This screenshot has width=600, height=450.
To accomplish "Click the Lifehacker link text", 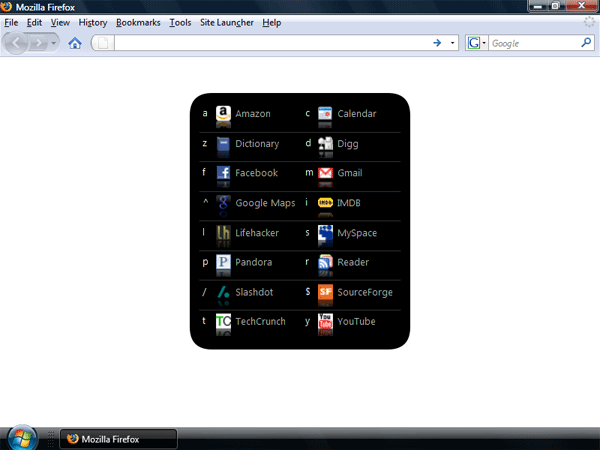I will click(257, 233).
